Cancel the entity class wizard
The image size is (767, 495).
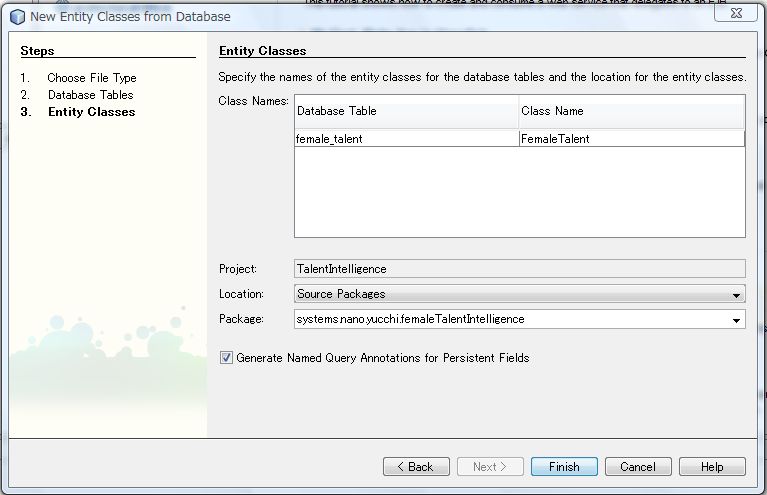[x=637, y=467]
